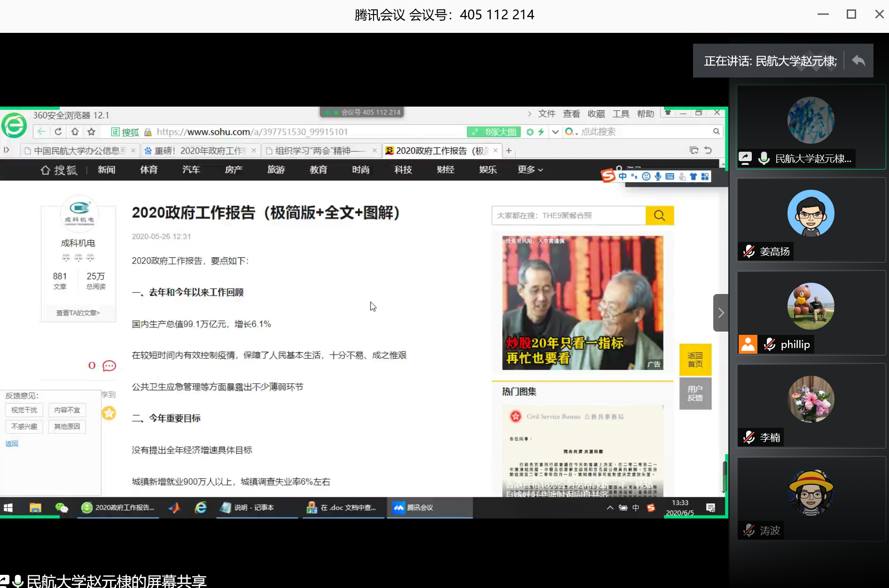The height and width of the screenshot is (588, 889).
Task: Toggle 视觉干扰 feedback option
Action: [24, 410]
